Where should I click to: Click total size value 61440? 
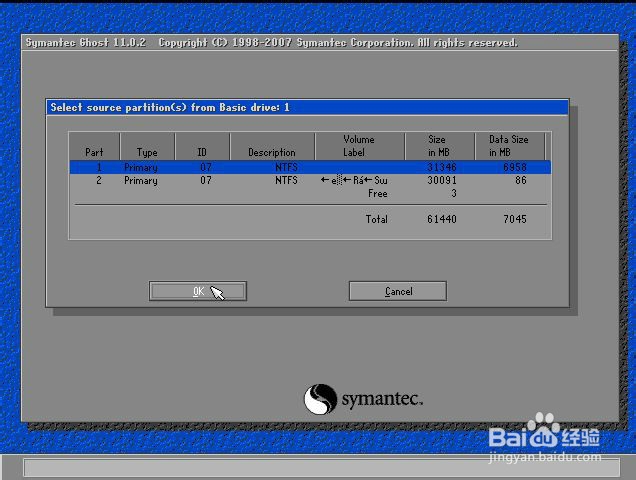click(x=442, y=219)
